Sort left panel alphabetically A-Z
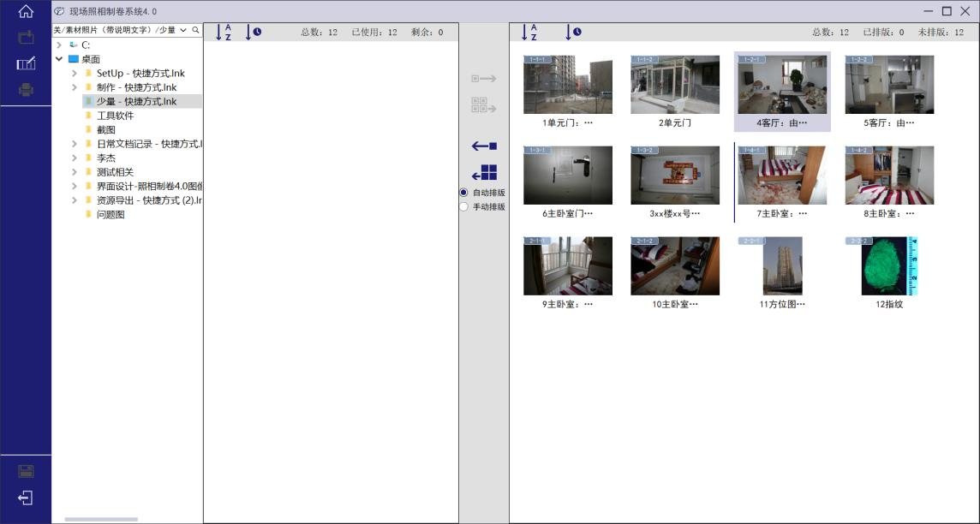This screenshot has height=524, width=980. point(223,33)
